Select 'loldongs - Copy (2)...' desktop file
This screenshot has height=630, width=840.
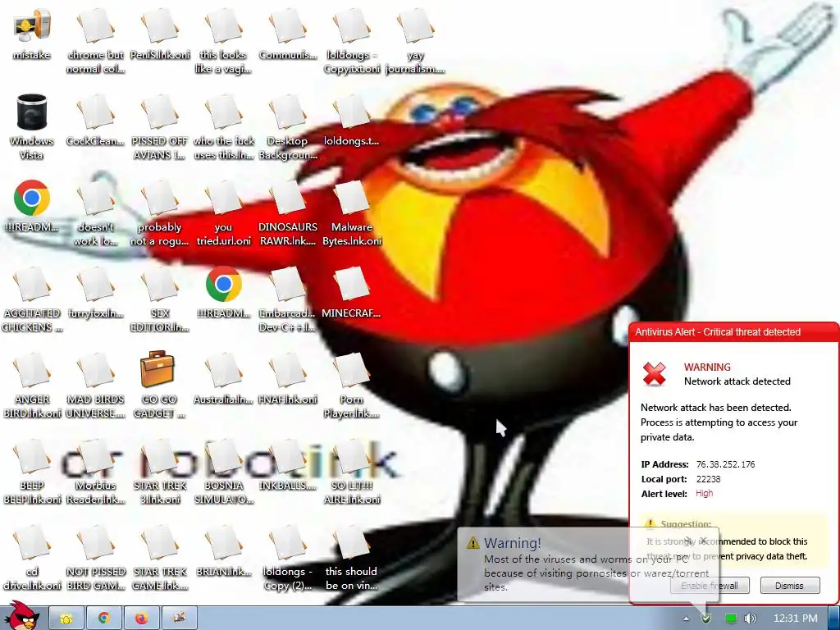pyautogui.click(x=288, y=558)
